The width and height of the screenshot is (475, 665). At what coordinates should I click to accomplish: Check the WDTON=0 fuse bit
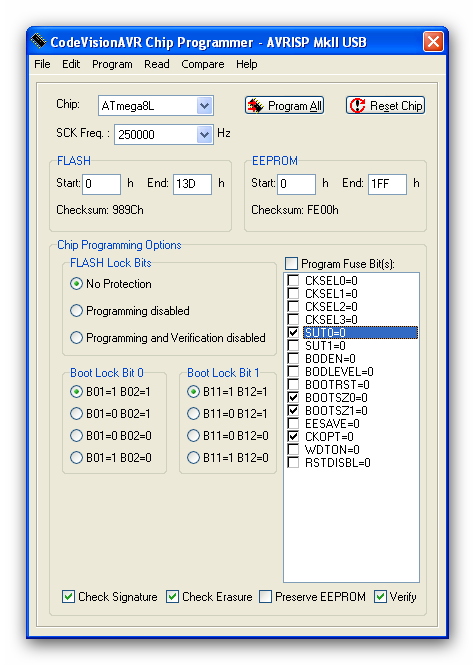[x=293, y=450]
